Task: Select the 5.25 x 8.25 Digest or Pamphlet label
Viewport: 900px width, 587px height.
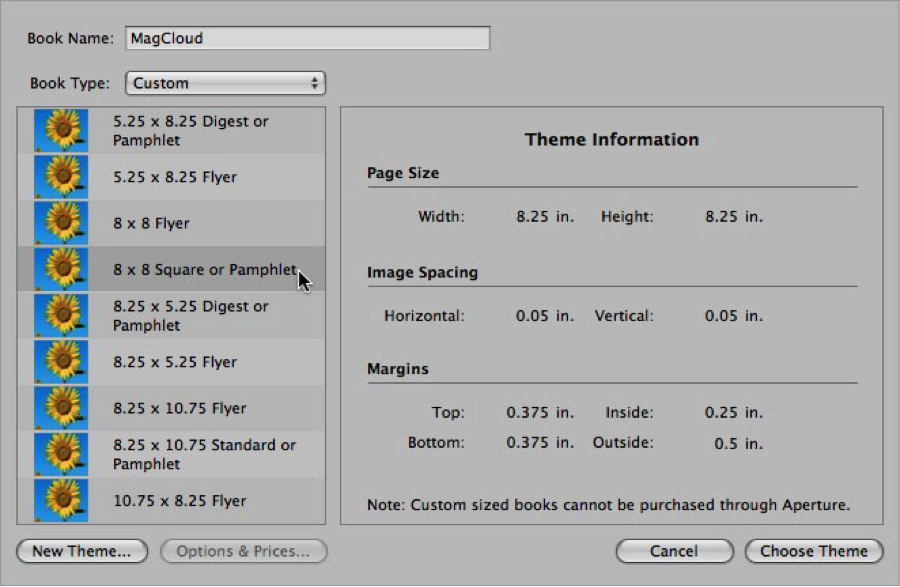Action: tap(190, 131)
